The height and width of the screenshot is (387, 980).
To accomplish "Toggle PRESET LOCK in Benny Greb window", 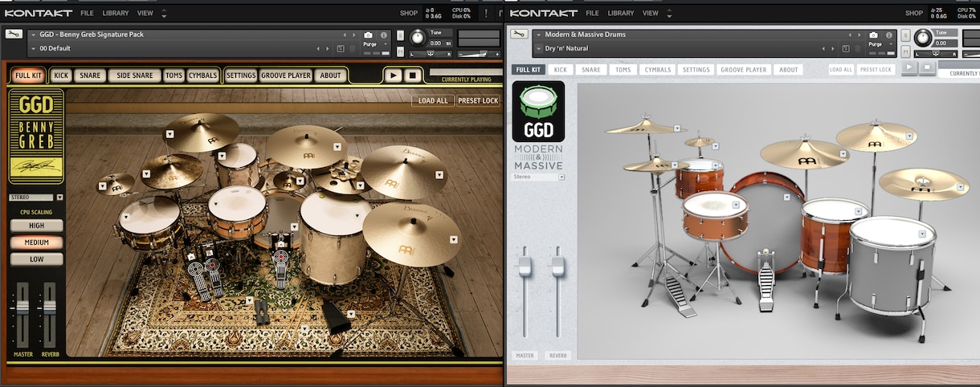I will tap(478, 100).
